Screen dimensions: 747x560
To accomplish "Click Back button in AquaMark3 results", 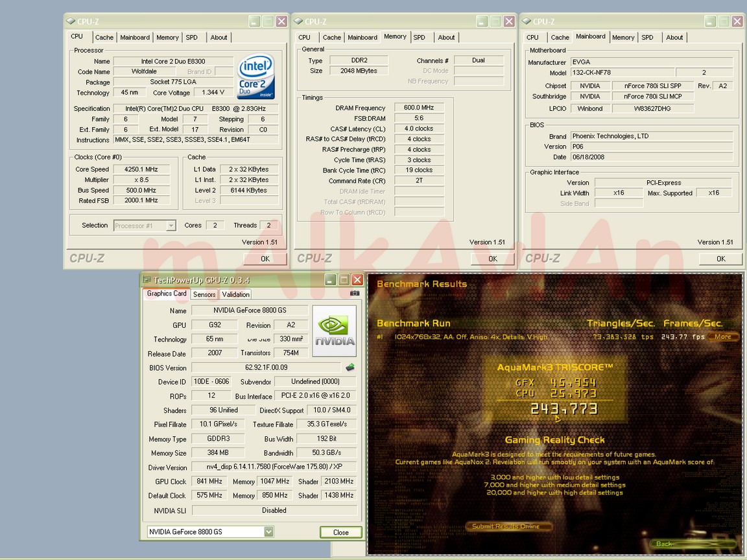I will [x=692, y=544].
